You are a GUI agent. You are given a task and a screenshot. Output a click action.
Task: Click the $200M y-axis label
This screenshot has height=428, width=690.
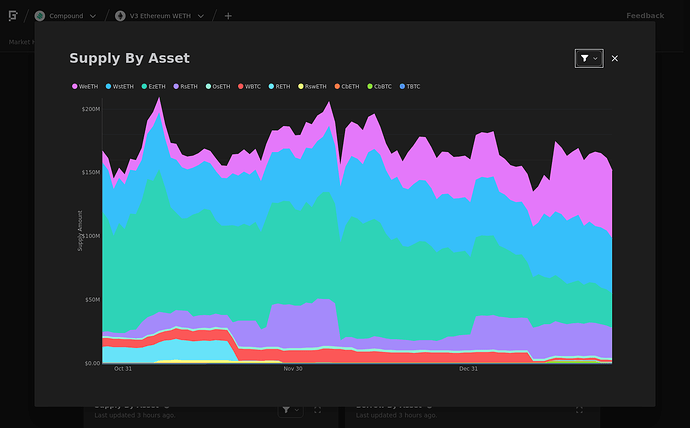pyautogui.click(x=91, y=109)
